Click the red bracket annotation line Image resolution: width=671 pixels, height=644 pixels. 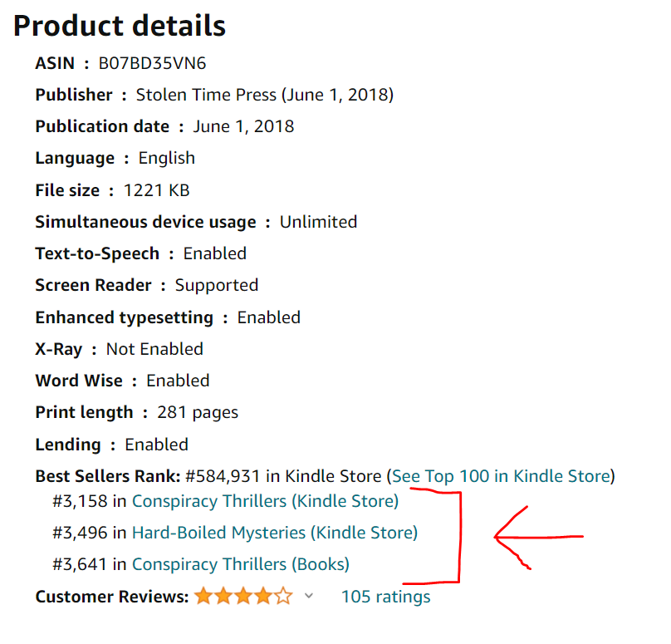458,537
